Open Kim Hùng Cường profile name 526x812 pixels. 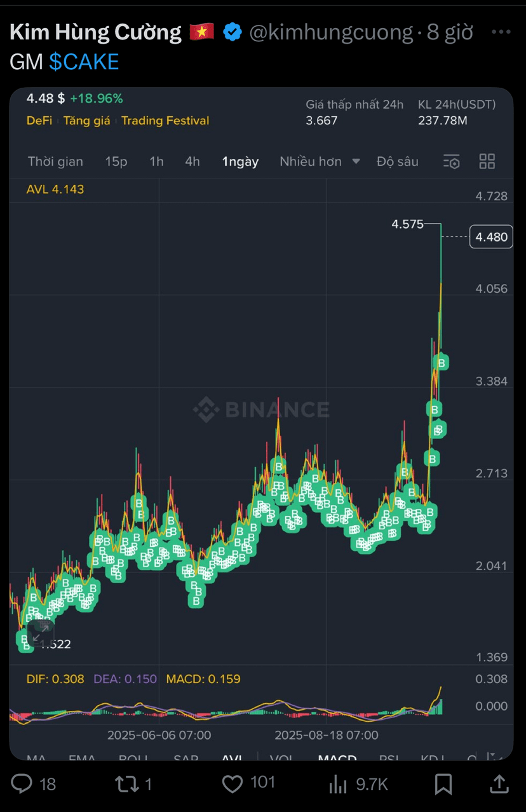[x=96, y=32]
